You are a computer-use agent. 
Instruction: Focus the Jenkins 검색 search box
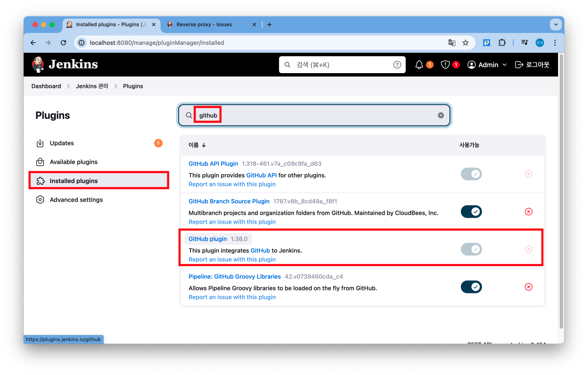342,65
